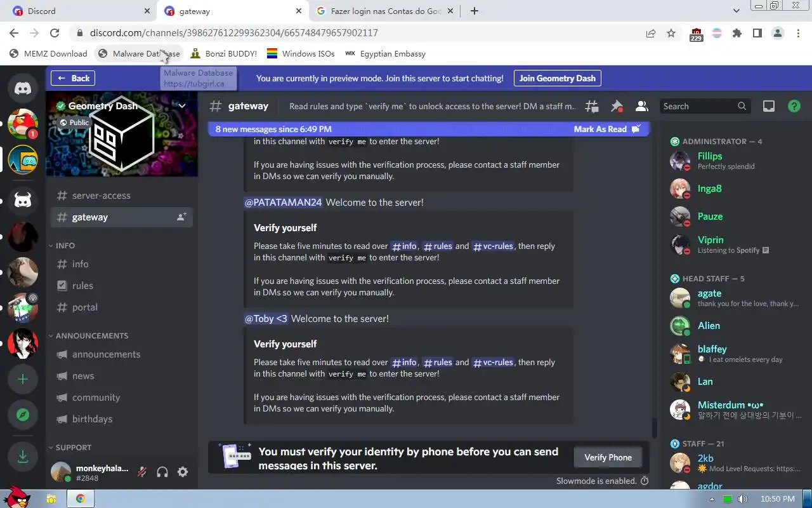Toggle deafen headphones in user panel
812x508 pixels.
[x=162, y=472]
